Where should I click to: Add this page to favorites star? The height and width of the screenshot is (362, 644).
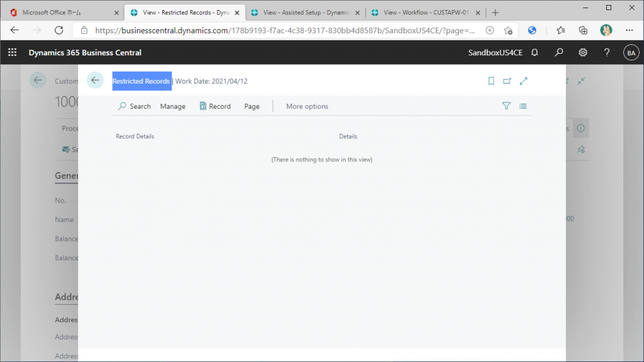[508, 30]
